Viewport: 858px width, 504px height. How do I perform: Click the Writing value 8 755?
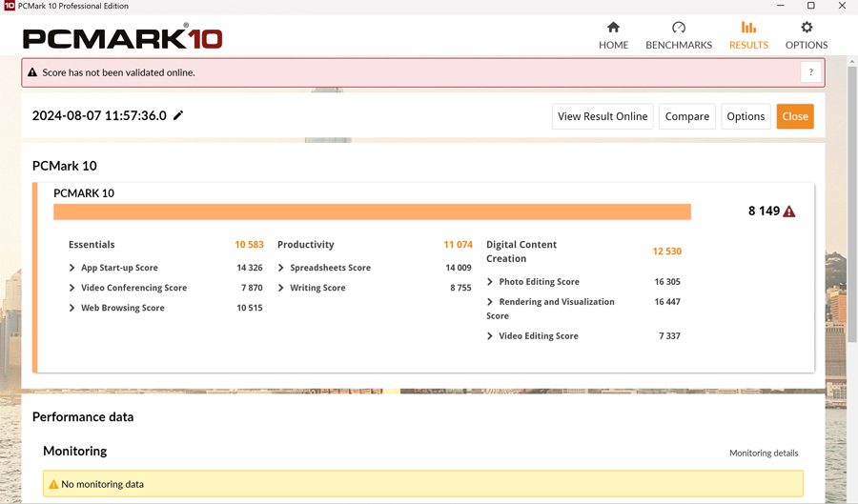(460, 288)
